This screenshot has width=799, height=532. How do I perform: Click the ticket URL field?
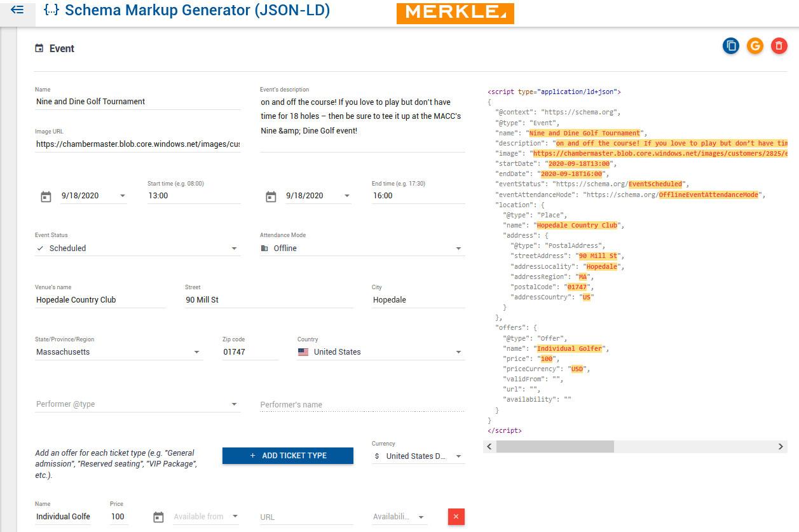(x=306, y=517)
